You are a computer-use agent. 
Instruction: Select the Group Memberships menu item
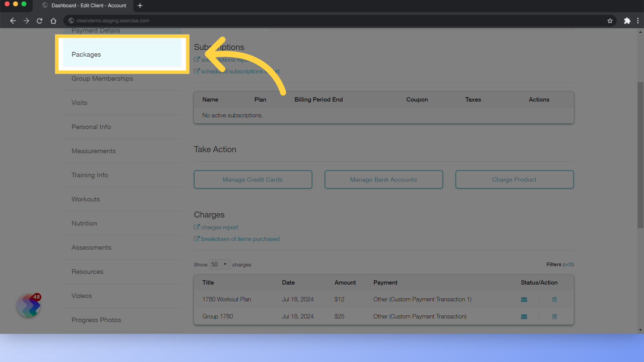103,78
